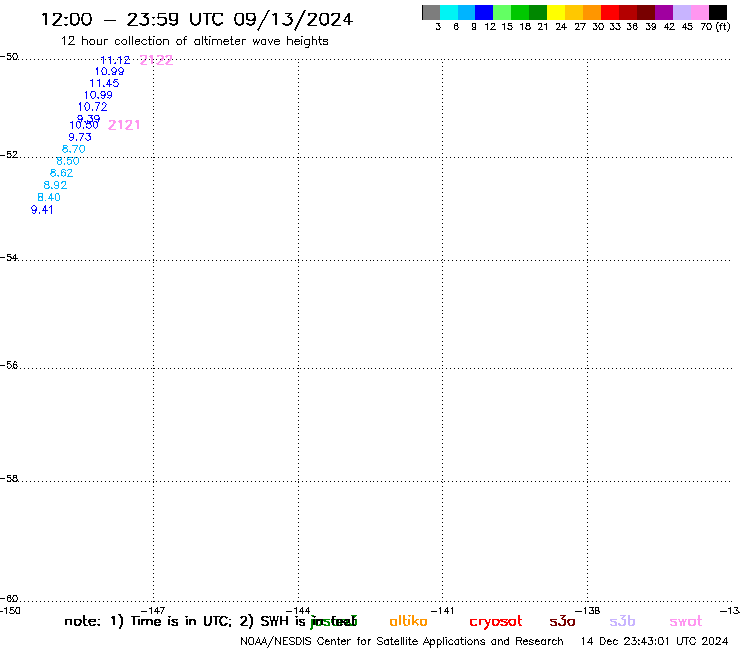Click the longitude axis label -138
This screenshot has height=650, width=740.
click(x=588, y=611)
